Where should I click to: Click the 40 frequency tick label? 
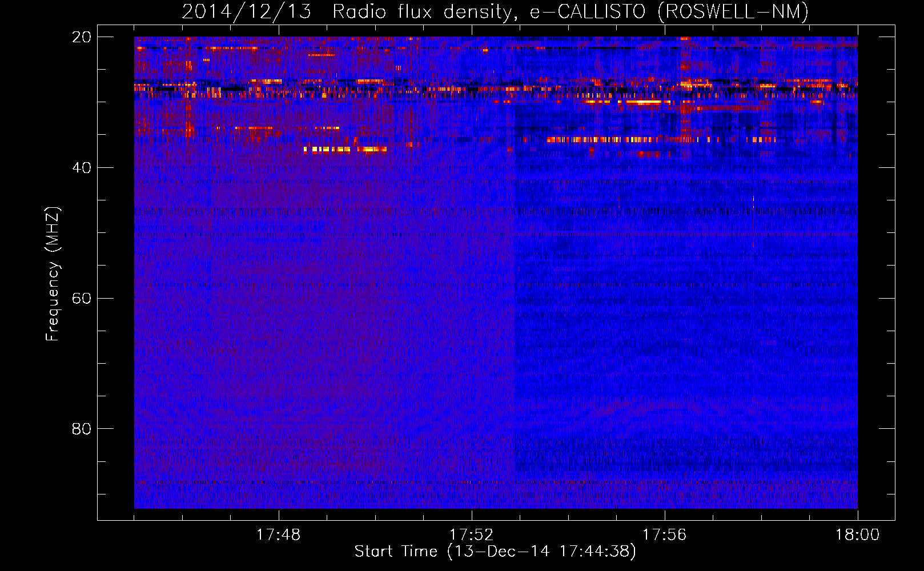tap(81, 168)
